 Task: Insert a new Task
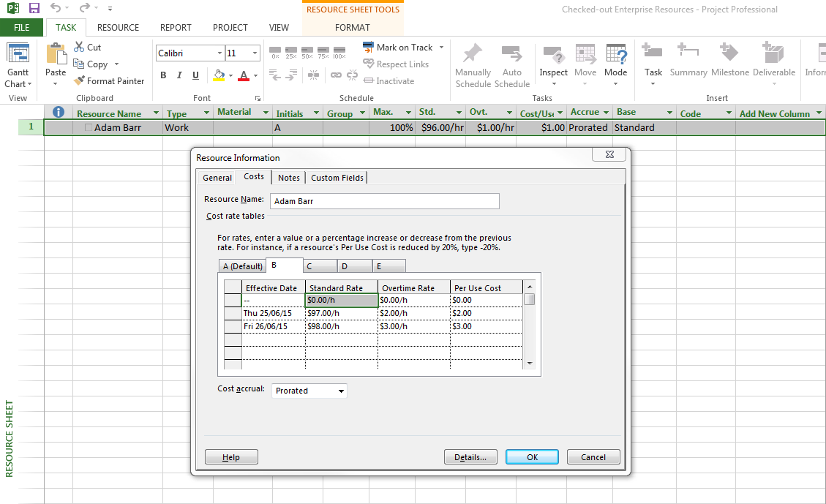tap(653, 65)
